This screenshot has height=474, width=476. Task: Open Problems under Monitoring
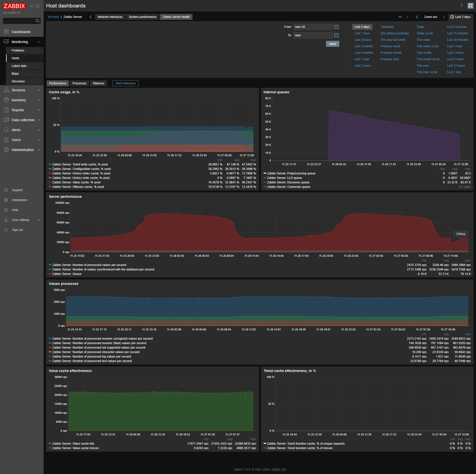pyautogui.click(x=25, y=51)
